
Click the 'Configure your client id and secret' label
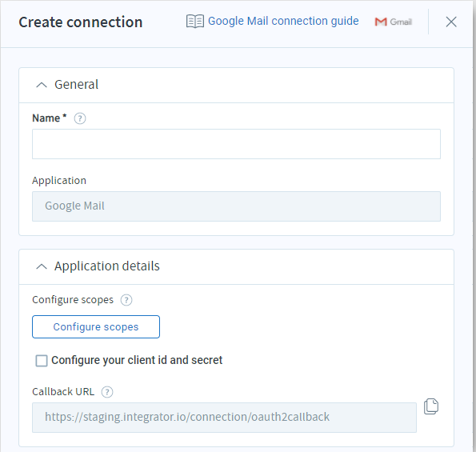tap(137, 360)
